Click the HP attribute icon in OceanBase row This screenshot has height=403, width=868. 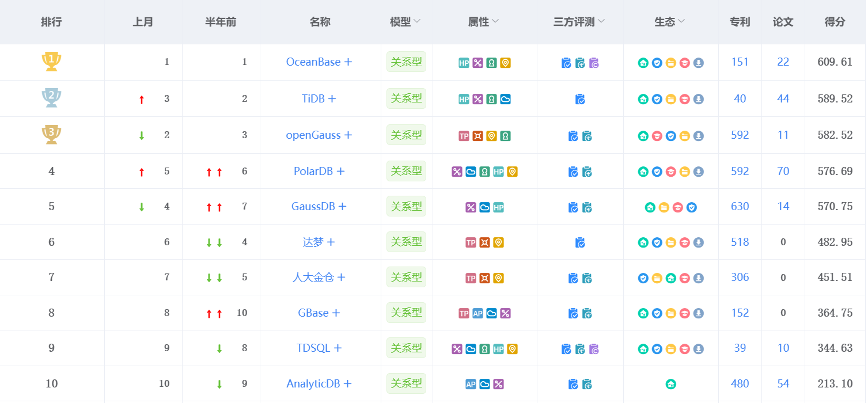[464, 63]
